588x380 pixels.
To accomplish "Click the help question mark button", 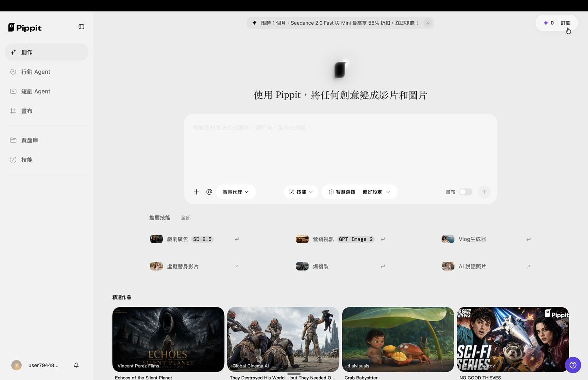I will click(x=573, y=365).
